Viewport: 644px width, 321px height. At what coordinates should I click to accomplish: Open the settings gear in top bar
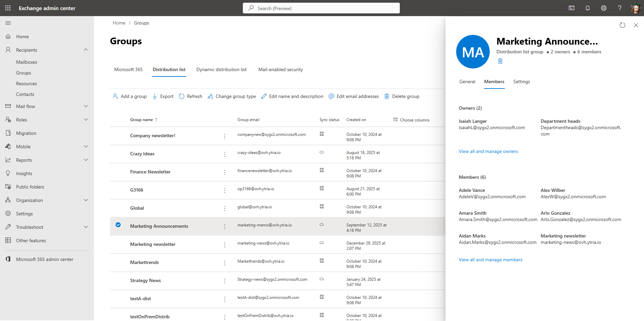(x=604, y=8)
